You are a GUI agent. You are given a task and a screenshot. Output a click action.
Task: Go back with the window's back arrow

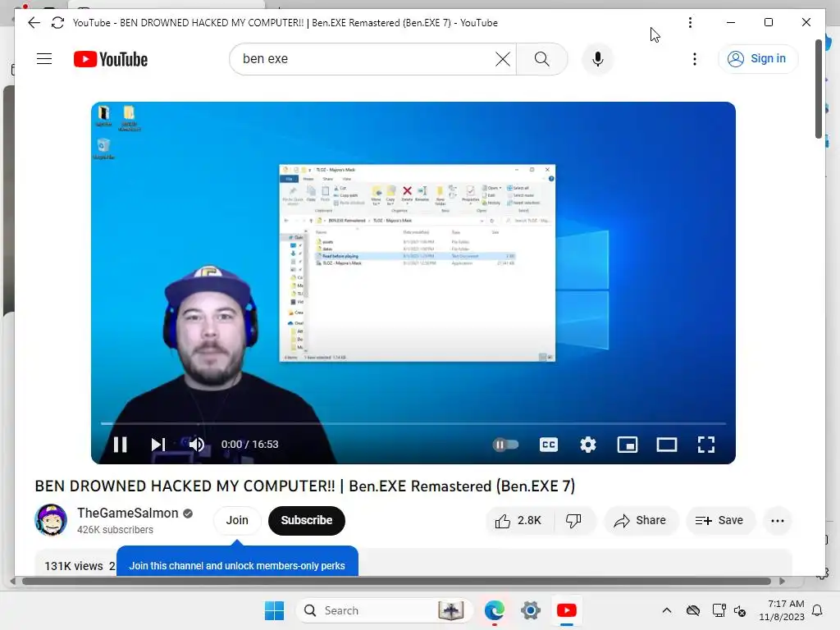[x=34, y=22]
